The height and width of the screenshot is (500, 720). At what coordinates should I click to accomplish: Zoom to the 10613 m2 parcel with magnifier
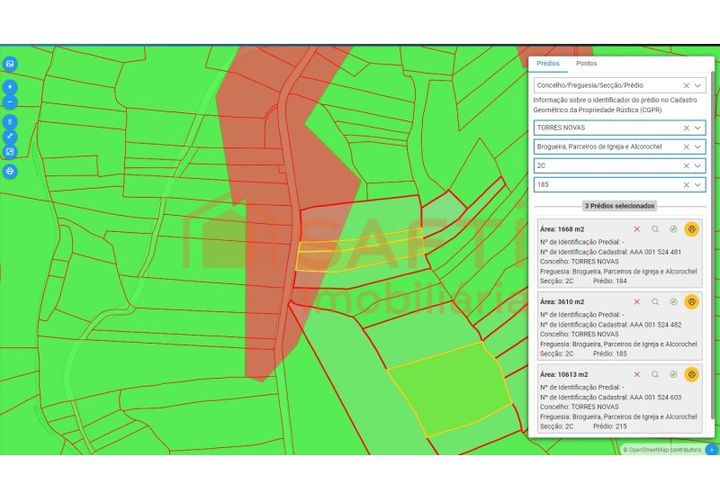[655, 374]
